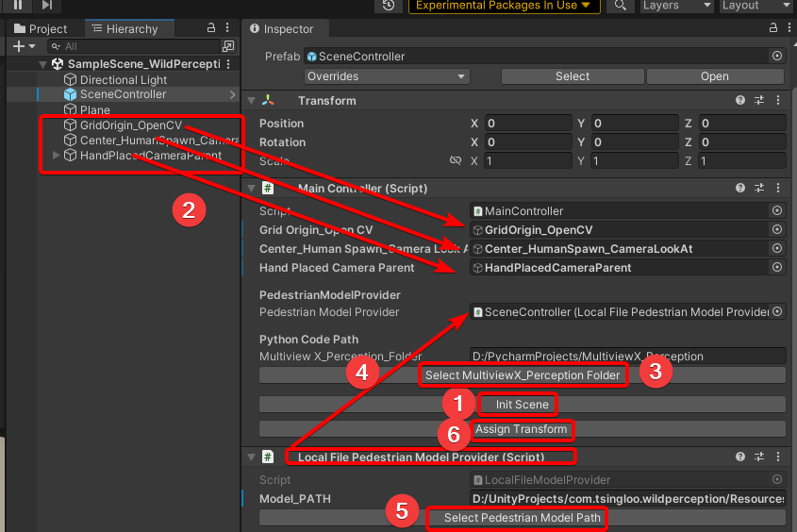Click the Grid Origin_Open CV picker icon
Screen dimensions: 797x532
(777, 229)
